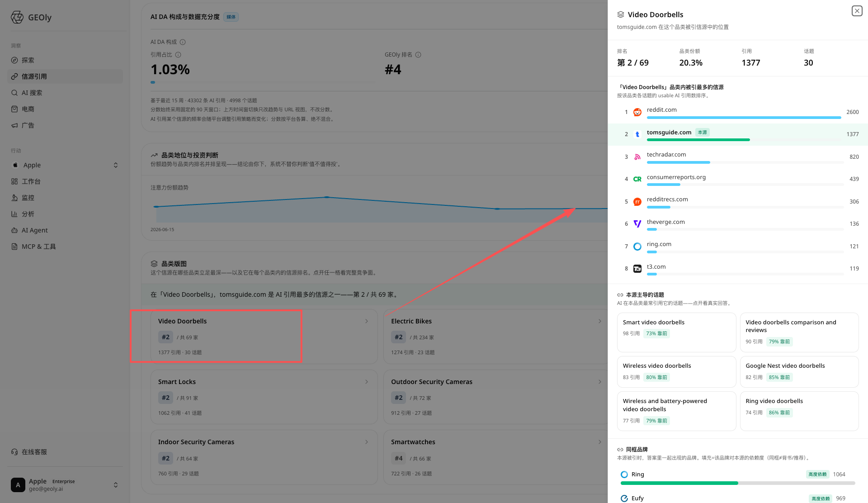Click the techradar.com favicon icon
This screenshot has width=868, height=503.
click(637, 157)
